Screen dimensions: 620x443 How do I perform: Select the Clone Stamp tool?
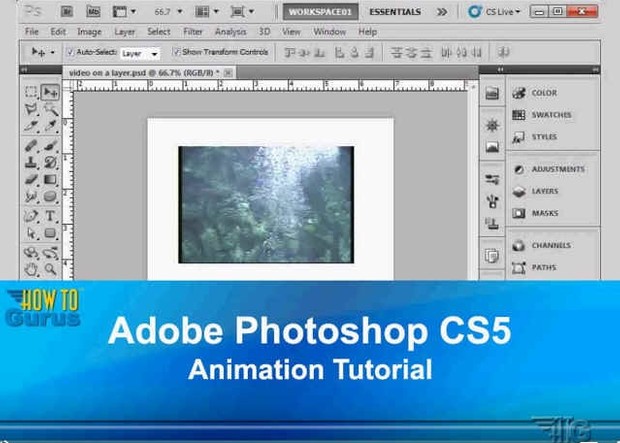point(31,162)
